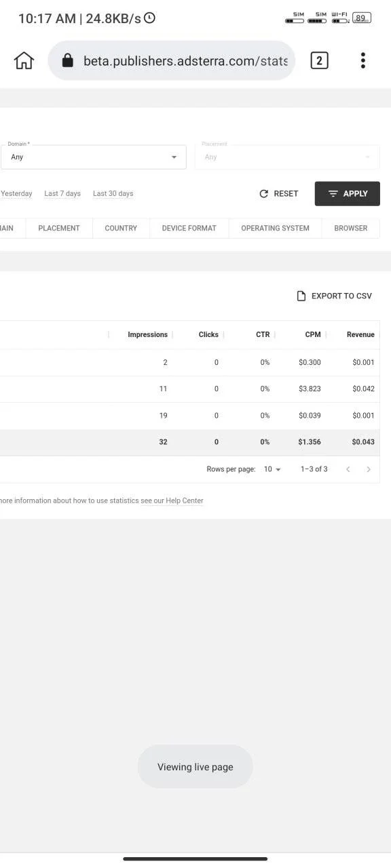This screenshot has width=391, height=868.
Task: Select the Last 30 days range
Action: tap(113, 193)
